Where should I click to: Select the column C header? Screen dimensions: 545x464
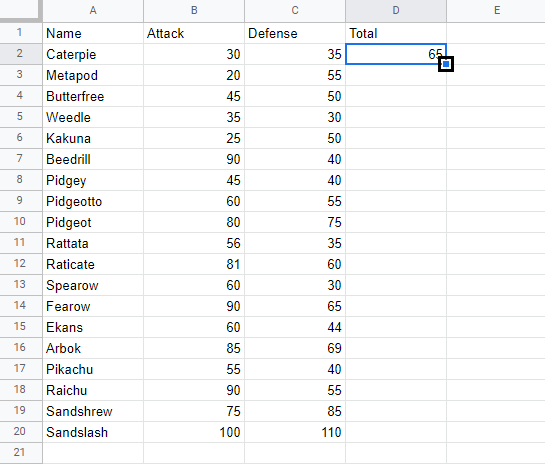pos(295,10)
